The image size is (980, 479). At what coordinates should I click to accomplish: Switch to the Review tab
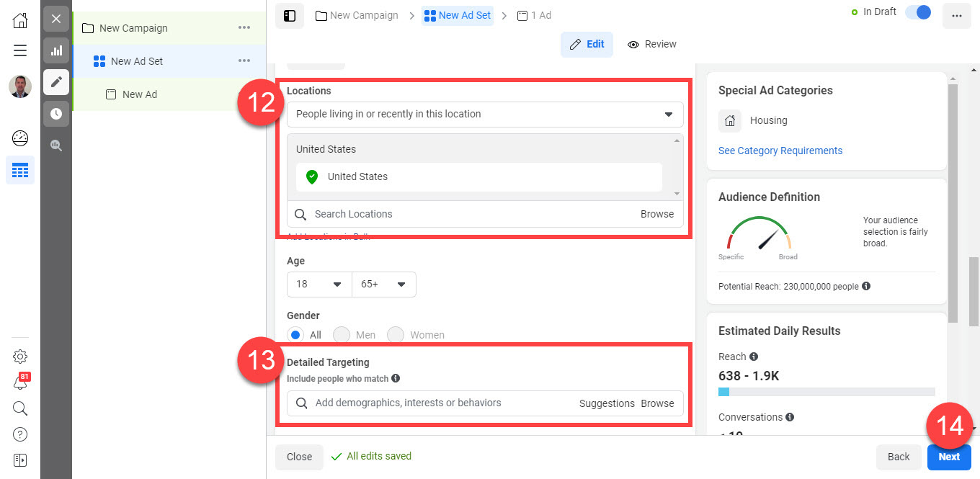[651, 44]
